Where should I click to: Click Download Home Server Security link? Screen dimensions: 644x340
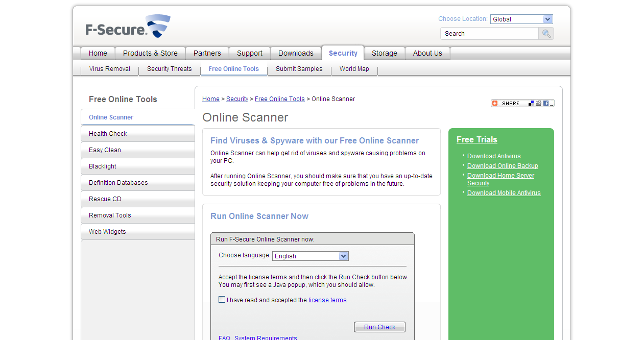500,179
